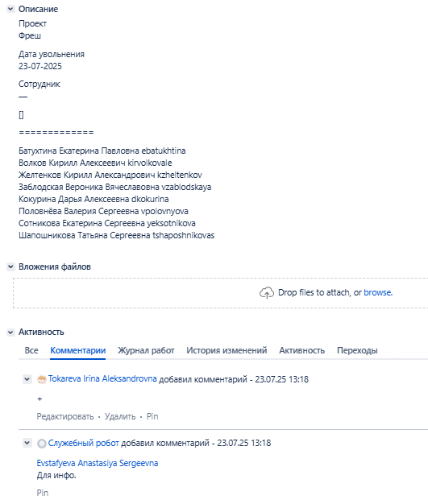The width and height of the screenshot is (428, 504).
Task: Open the Переходы tab
Action: click(357, 350)
